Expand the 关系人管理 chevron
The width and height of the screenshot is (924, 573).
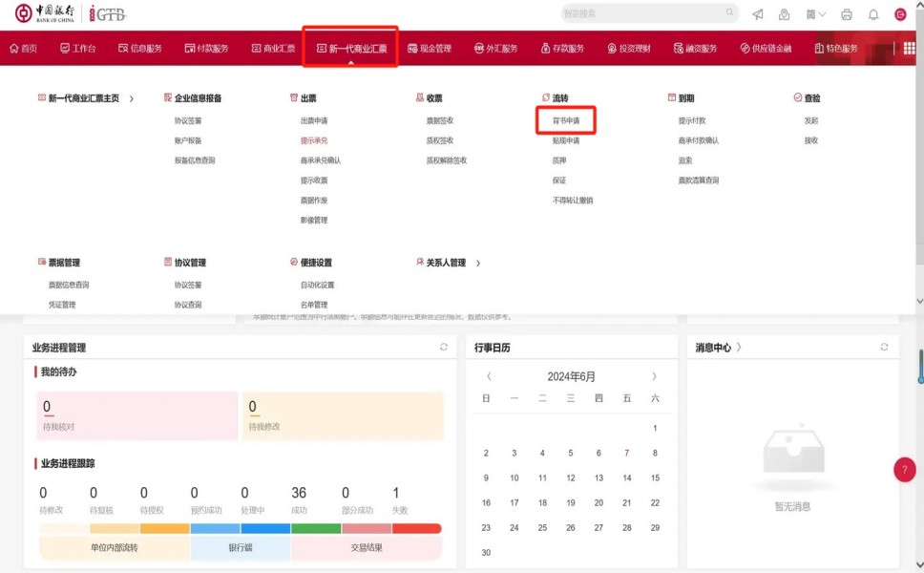click(478, 263)
